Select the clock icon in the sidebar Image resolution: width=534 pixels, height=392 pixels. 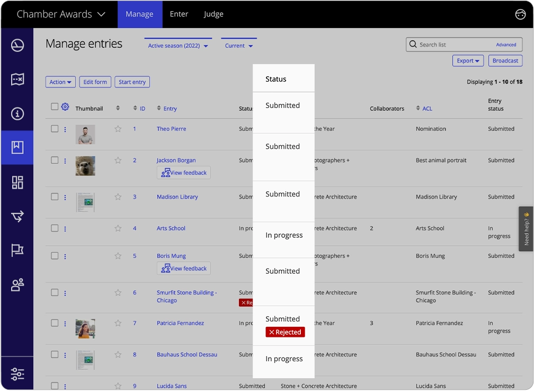click(17, 46)
